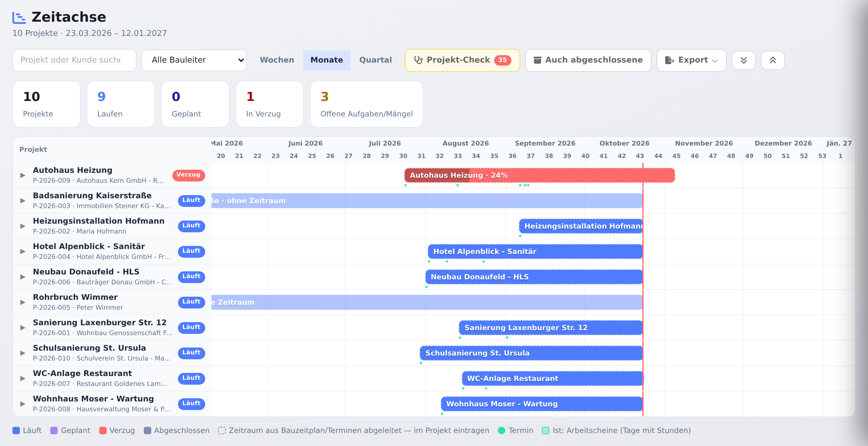This screenshot has height=446, width=868.
Task: Click the red Verzug legend swatch
Action: pyautogui.click(x=103, y=431)
